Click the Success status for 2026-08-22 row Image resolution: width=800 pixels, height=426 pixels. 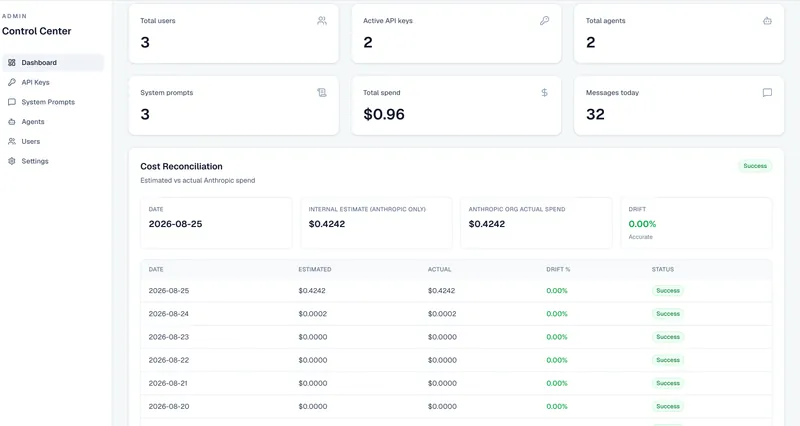pyautogui.click(x=668, y=360)
